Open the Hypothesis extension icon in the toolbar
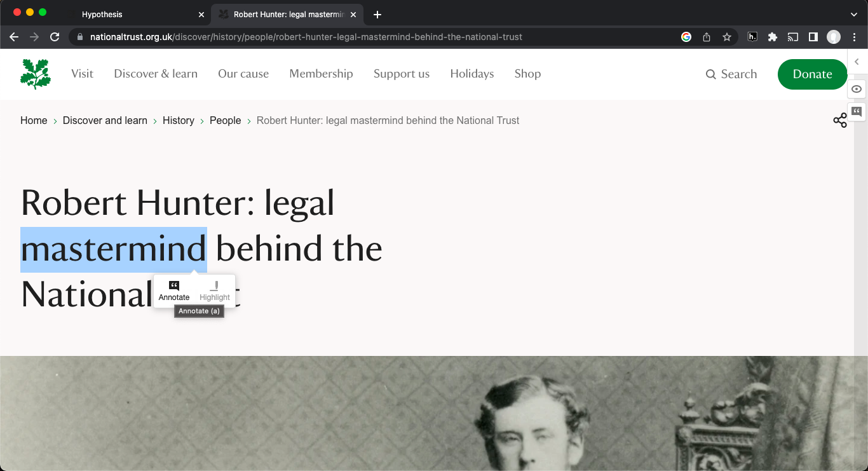Viewport: 868px width, 471px height. [752, 37]
